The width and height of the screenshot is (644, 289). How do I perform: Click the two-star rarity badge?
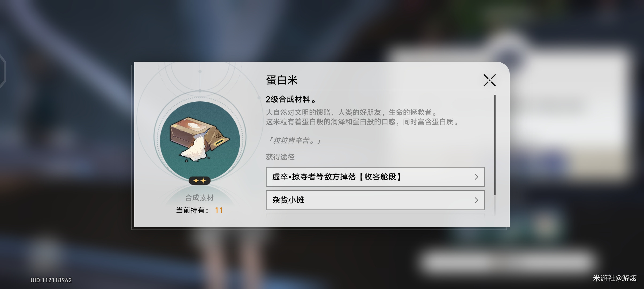(200, 181)
